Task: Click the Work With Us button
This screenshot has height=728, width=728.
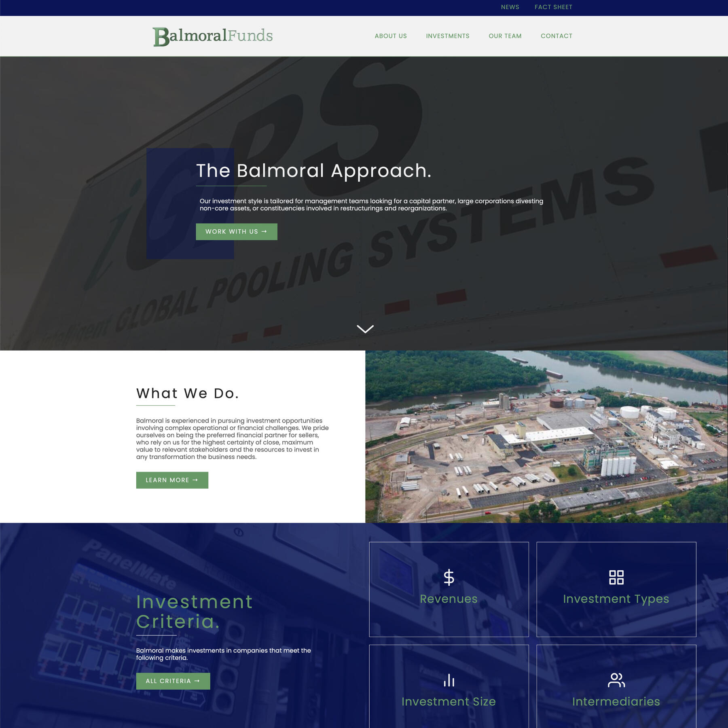Action: pyautogui.click(x=236, y=231)
